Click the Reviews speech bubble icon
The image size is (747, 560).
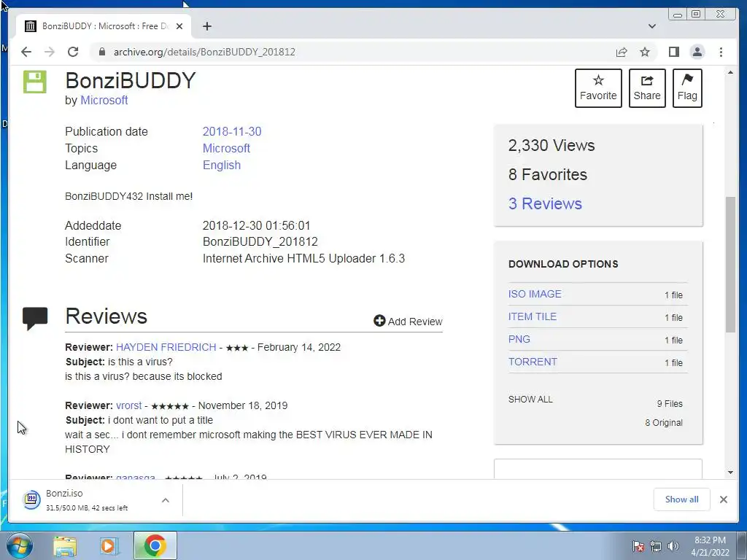click(x=35, y=318)
